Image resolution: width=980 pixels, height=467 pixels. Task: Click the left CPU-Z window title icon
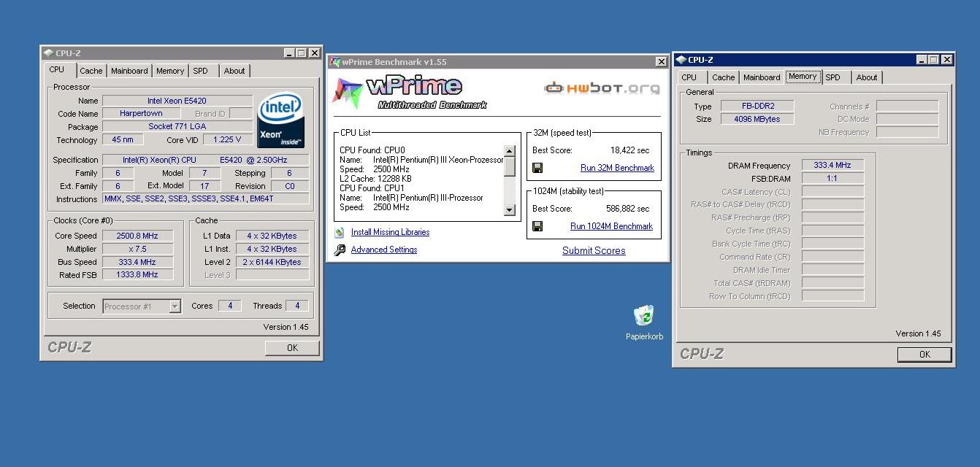point(48,53)
